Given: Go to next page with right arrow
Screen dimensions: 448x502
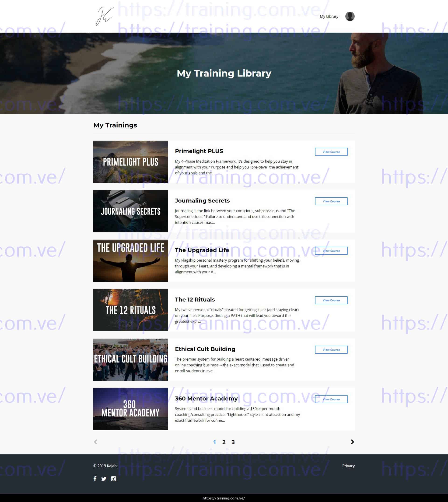Looking at the screenshot, I should click(x=352, y=442).
